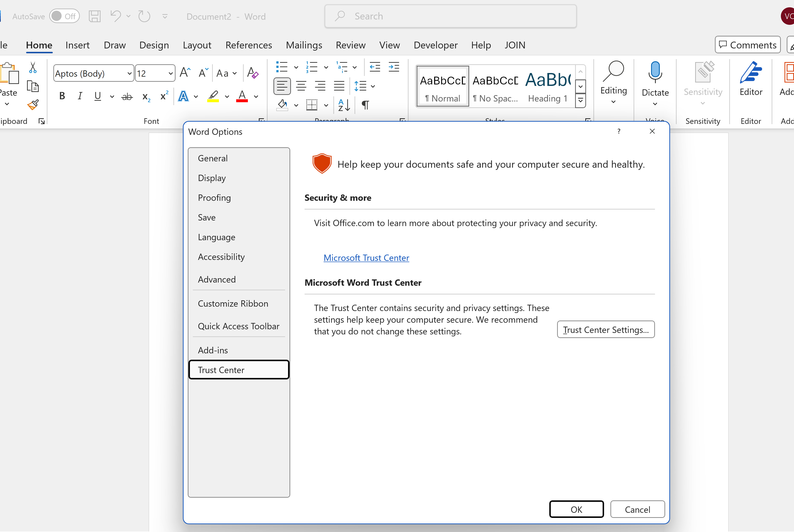Screen dimensions: 794x532
Task: Apply Strikethrough formatting
Action: pyautogui.click(x=127, y=97)
